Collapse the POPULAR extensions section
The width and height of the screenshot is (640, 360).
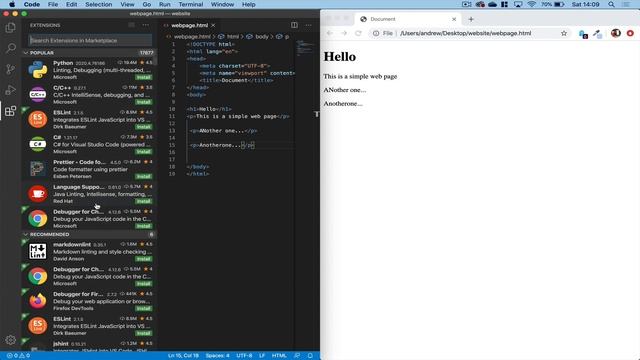pyautogui.click(x=89, y=53)
